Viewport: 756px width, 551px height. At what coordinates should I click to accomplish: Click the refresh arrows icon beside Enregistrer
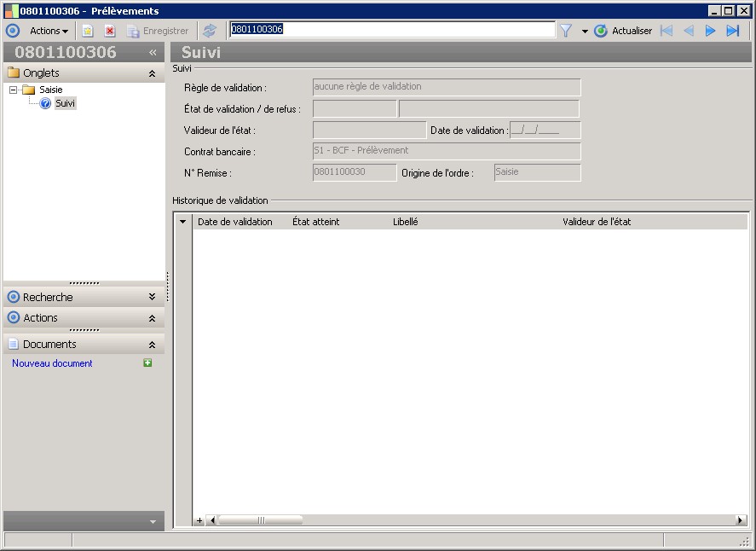point(210,31)
